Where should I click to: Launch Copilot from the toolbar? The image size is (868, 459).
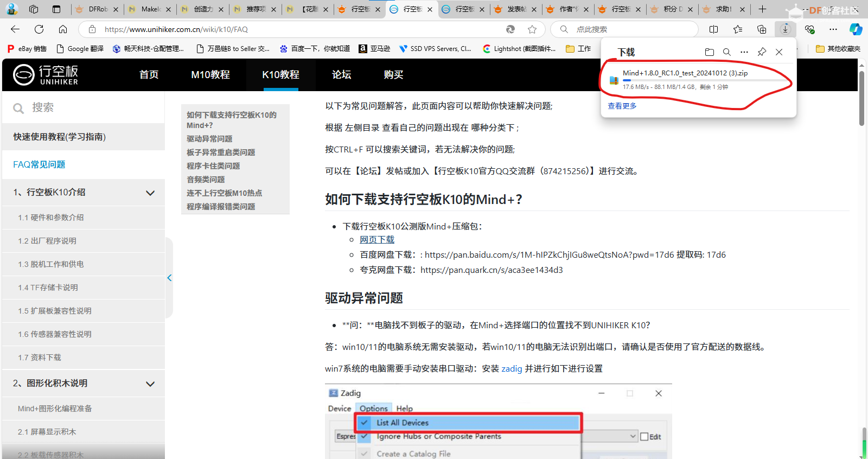(856, 29)
